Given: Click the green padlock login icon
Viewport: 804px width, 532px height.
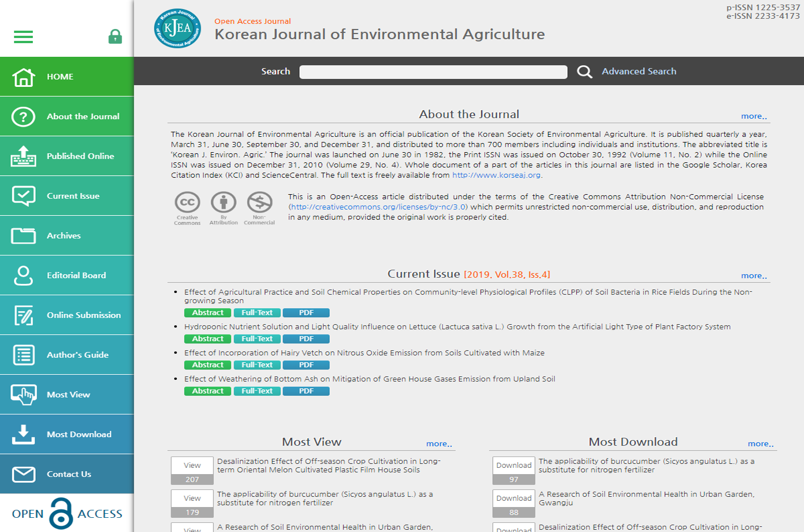Looking at the screenshot, I should coord(115,37).
